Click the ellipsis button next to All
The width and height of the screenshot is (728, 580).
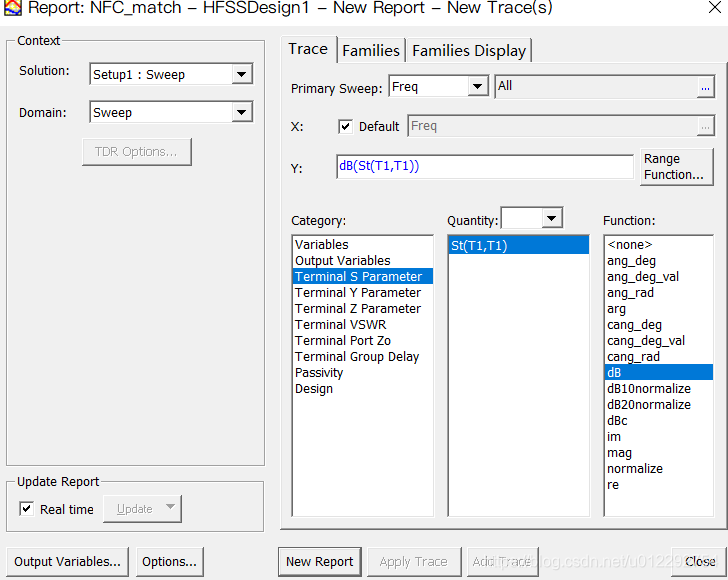point(705,87)
